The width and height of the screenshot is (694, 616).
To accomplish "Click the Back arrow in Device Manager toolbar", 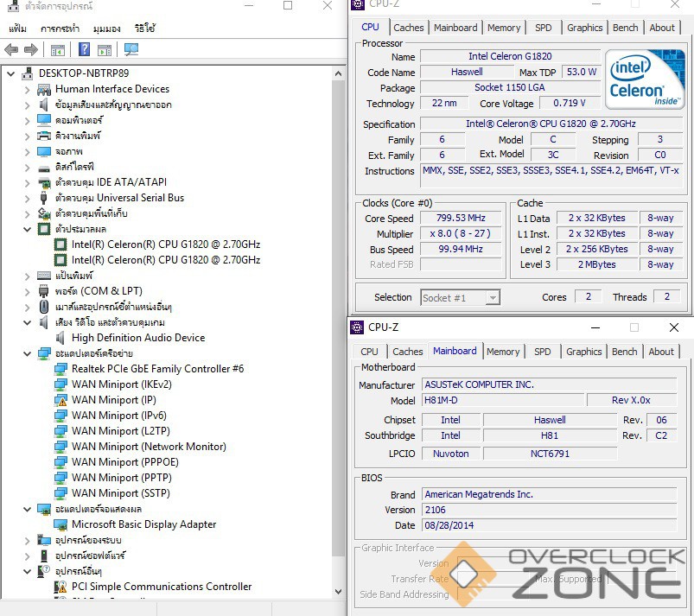I will pos(12,50).
